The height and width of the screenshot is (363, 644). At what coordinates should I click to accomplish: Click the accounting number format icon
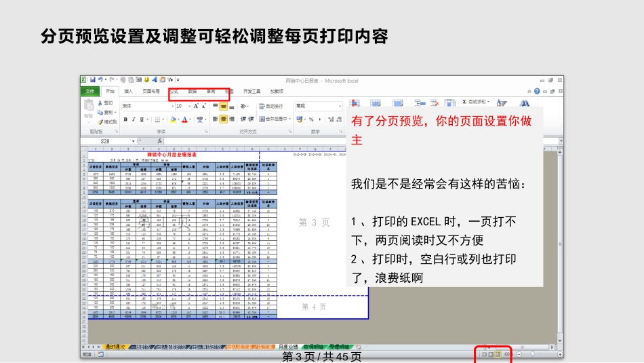(x=300, y=119)
